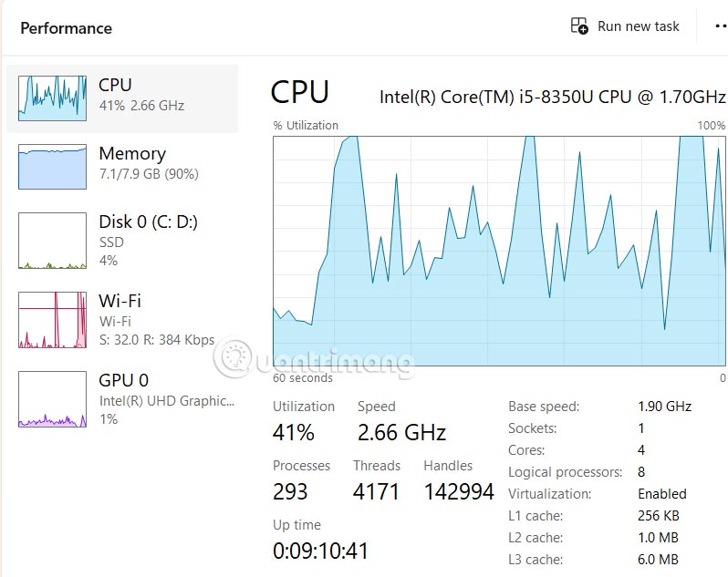Select the GPU 0 mini graph
The image size is (728, 577).
click(52, 399)
